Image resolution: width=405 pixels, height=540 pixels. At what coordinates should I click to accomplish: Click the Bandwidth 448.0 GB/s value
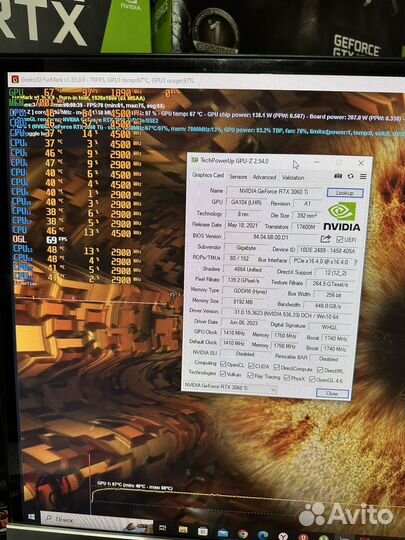328,306
